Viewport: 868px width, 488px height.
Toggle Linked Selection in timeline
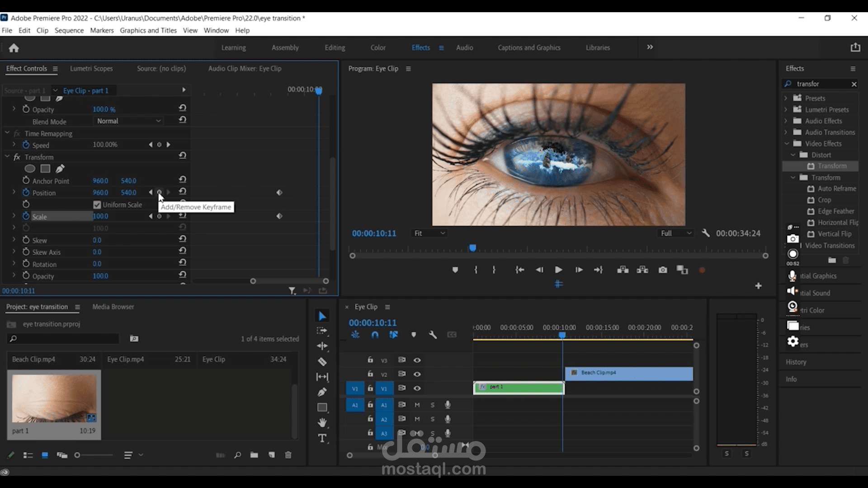(x=394, y=335)
